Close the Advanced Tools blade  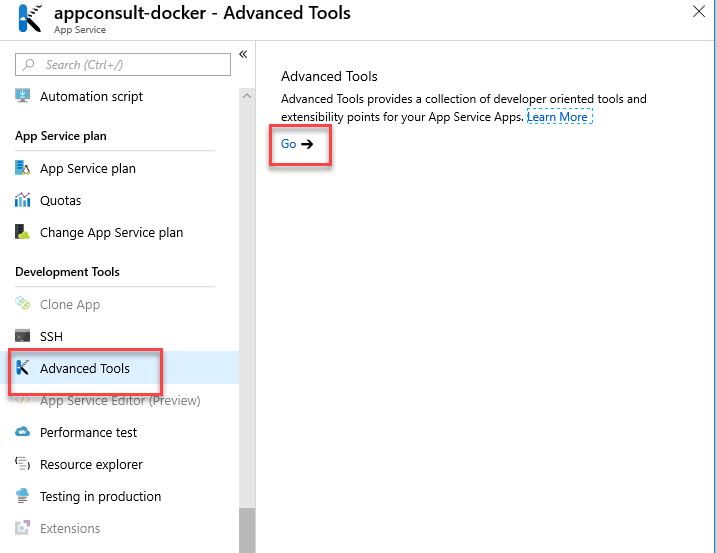pyautogui.click(x=699, y=12)
